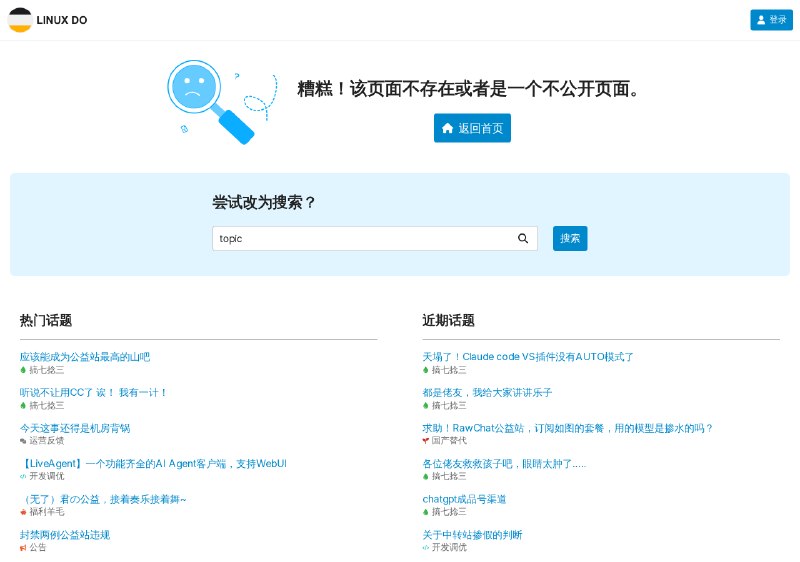Open topic 听说不让用CC了 诶！我有一计！
This screenshot has height=562, width=800.
point(93,392)
